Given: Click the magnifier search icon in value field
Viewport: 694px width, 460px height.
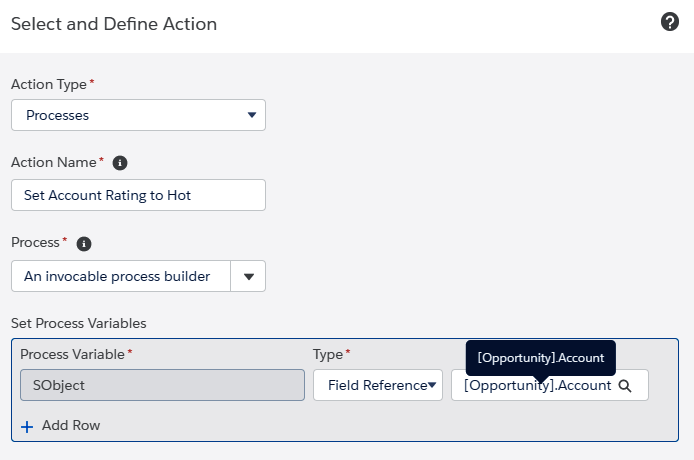Looking at the screenshot, I should tap(625, 386).
